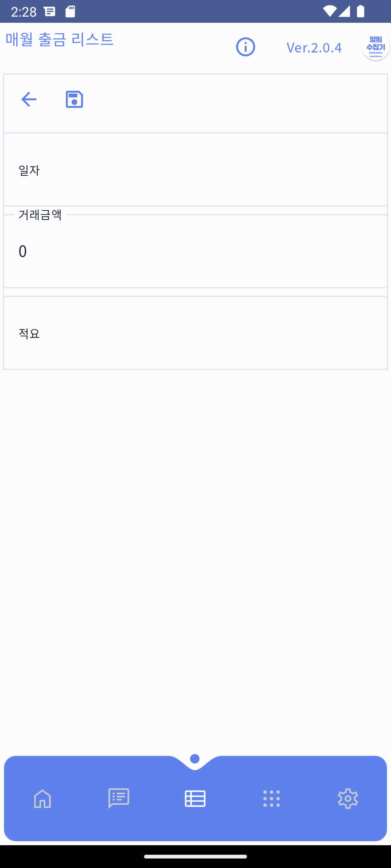The height and width of the screenshot is (868, 391).
Task: Open the dot grid tab icon
Action: click(272, 798)
